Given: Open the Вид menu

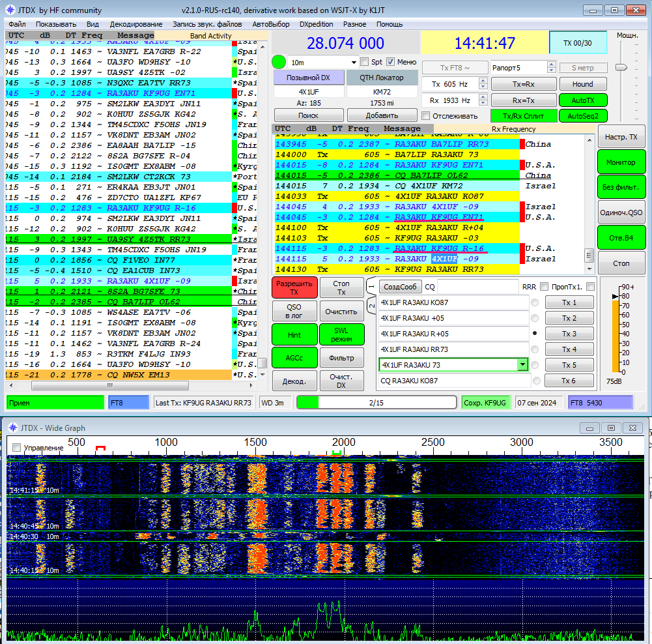Looking at the screenshot, I should click(x=92, y=24).
